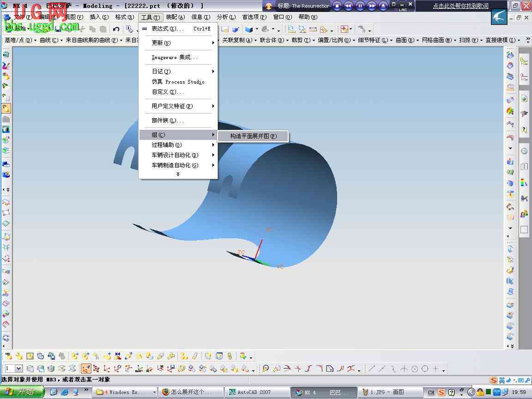Click the green download arrow icon in bottom toolbar
Image resolution: width=532 pixels, height=399 pixels.
click(x=242, y=356)
